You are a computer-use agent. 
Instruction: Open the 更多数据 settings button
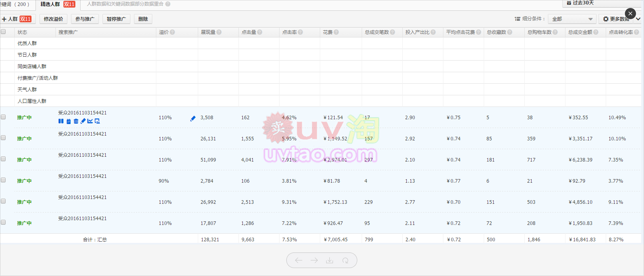pyautogui.click(x=616, y=19)
